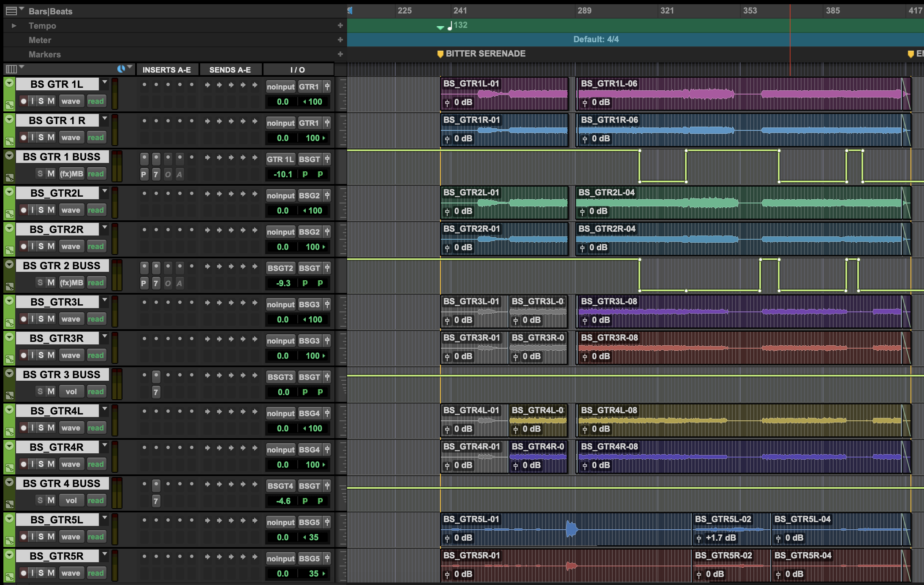The image size is (924, 585).
Task: Click the plus icon on the Tempo ruler
Action: (x=340, y=26)
